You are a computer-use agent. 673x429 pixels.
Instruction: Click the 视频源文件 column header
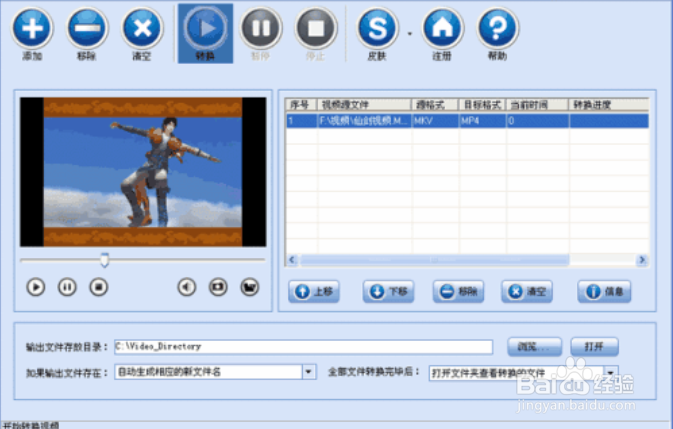pyautogui.click(x=364, y=105)
